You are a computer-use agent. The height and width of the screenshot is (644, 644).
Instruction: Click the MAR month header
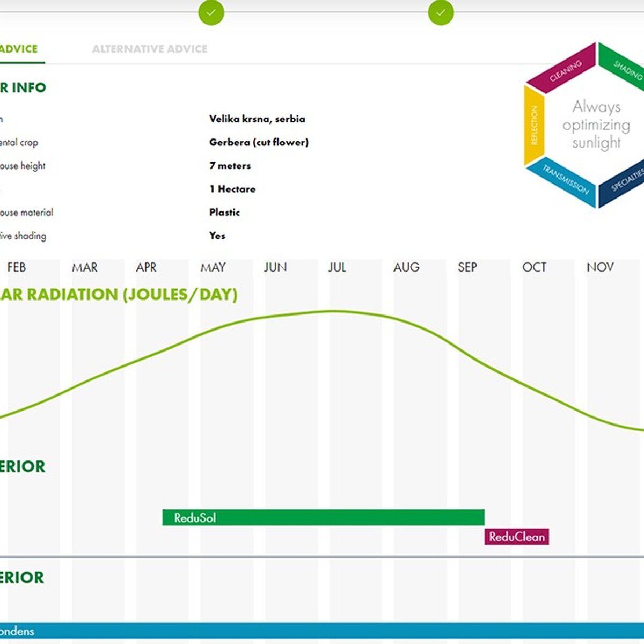tap(85, 267)
